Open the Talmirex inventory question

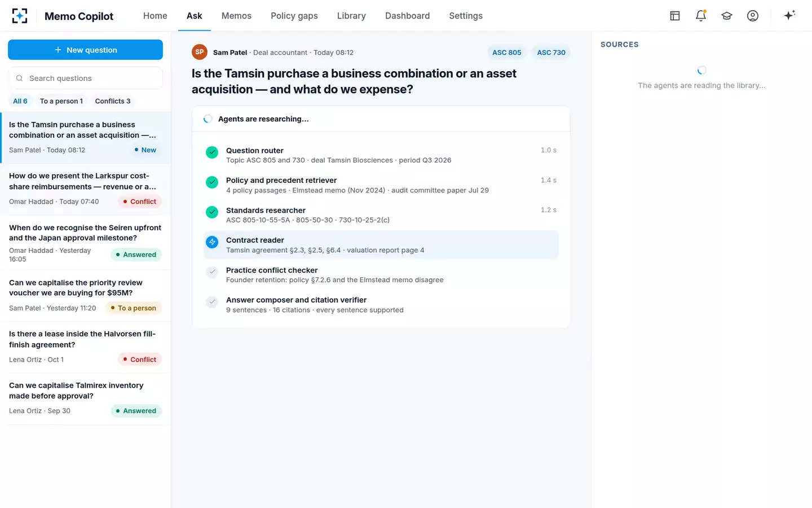85,399
